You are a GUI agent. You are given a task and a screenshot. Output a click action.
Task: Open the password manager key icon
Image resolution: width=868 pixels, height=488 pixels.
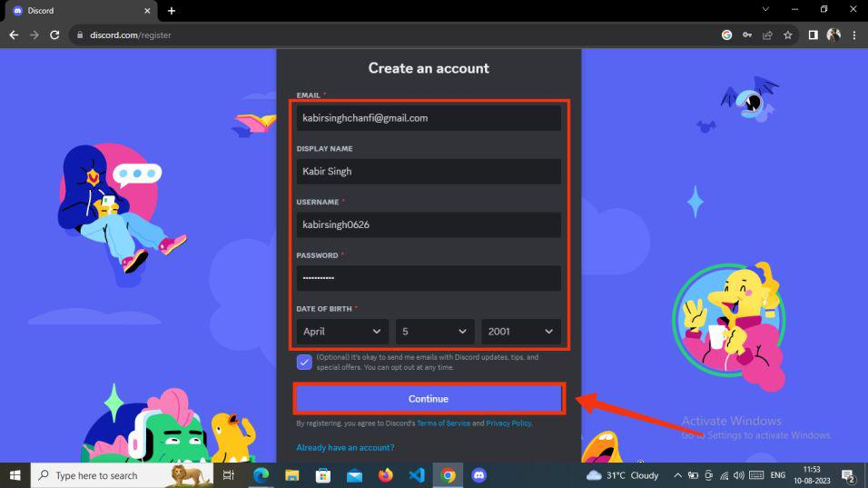coord(746,35)
